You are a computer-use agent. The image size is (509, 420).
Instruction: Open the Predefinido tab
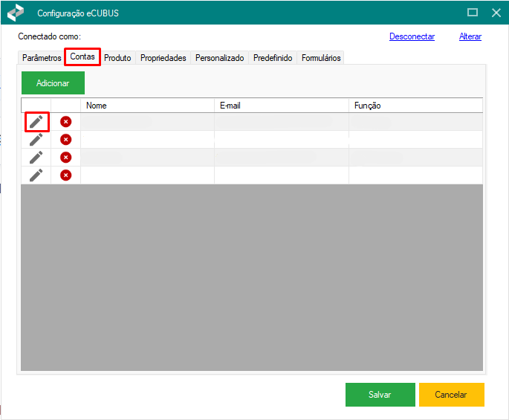point(273,58)
